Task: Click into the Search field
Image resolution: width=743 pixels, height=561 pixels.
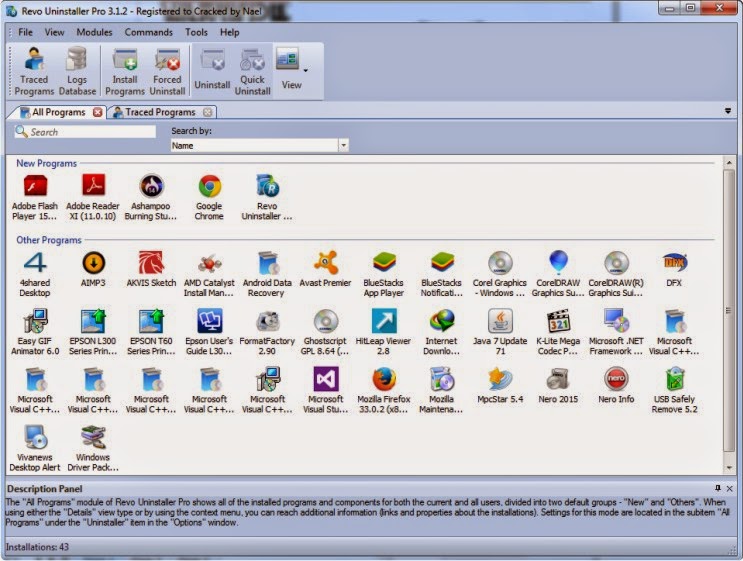Action: [x=85, y=132]
